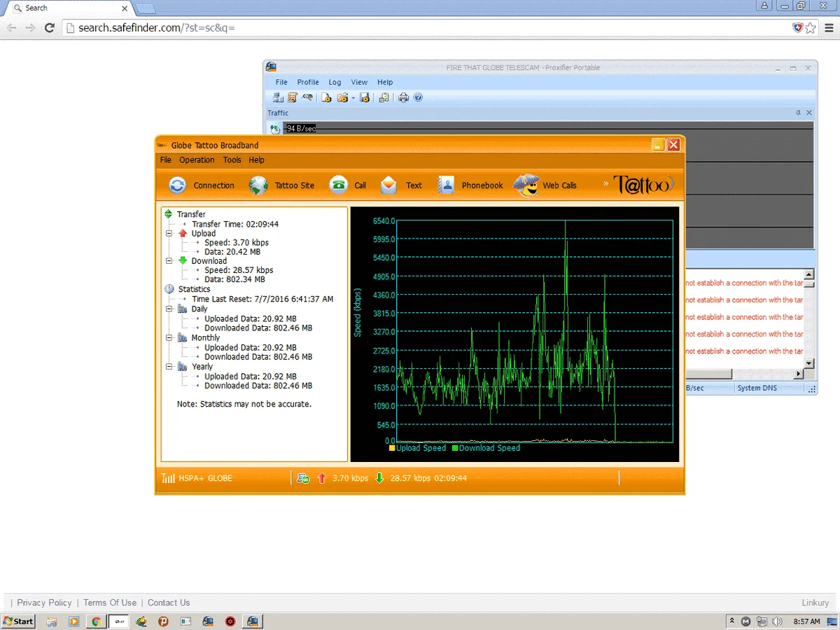Screen dimensions: 840x630
Task: Click the HSPA+ GLOBE network label
Action: click(206, 478)
